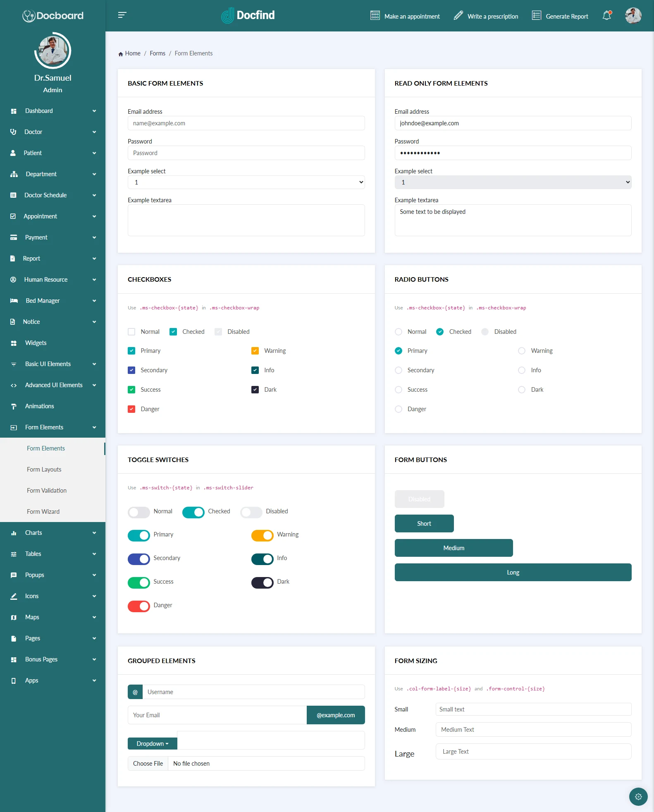Select the Secondary radio button
654x812 pixels.
[399, 370]
